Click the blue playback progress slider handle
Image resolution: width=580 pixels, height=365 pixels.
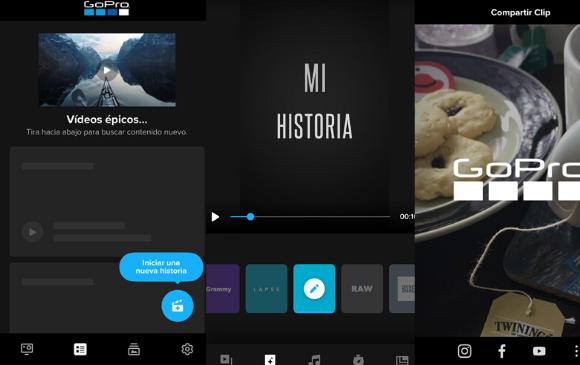tap(250, 217)
